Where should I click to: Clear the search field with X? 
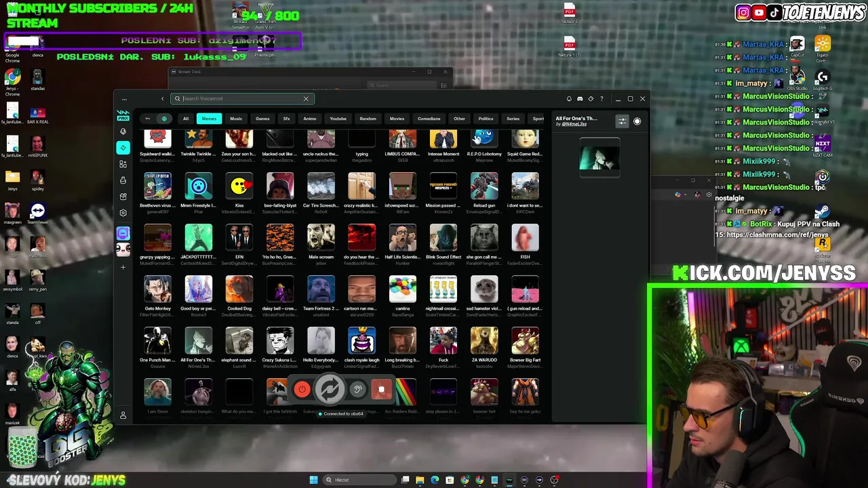[306, 99]
